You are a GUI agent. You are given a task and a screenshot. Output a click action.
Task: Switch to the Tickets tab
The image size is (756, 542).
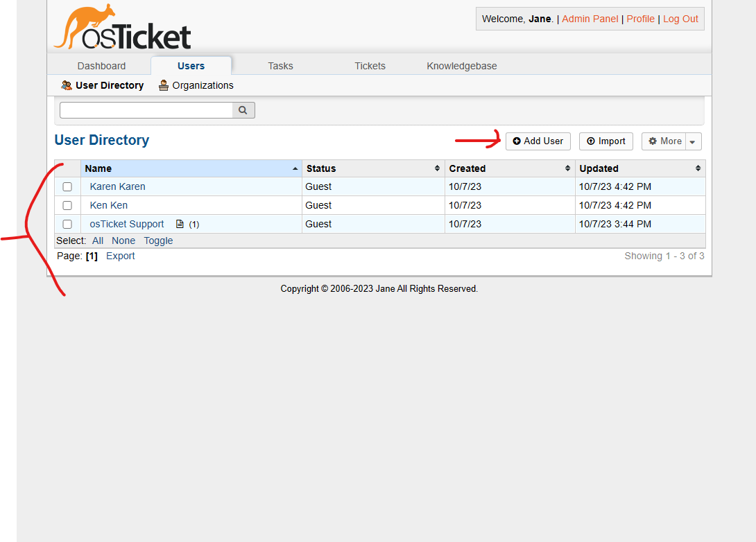[x=370, y=66]
